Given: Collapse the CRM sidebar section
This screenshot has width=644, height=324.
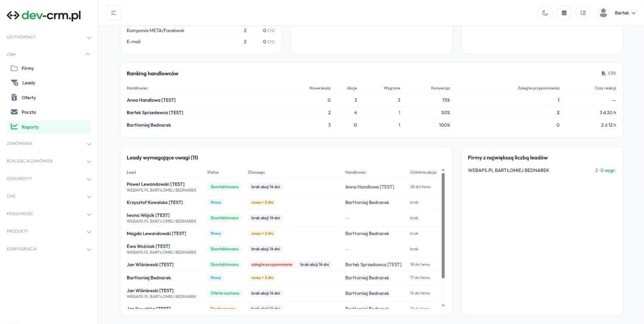Looking at the screenshot, I should tap(49, 54).
